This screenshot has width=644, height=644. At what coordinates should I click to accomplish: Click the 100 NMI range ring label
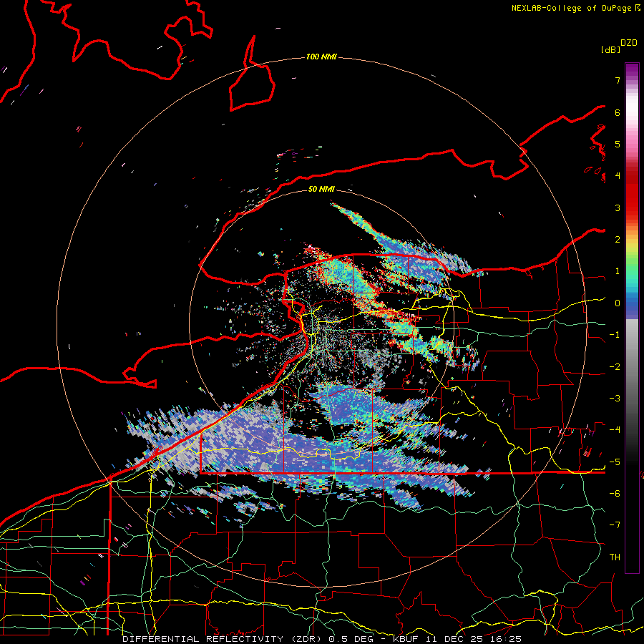click(x=321, y=57)
